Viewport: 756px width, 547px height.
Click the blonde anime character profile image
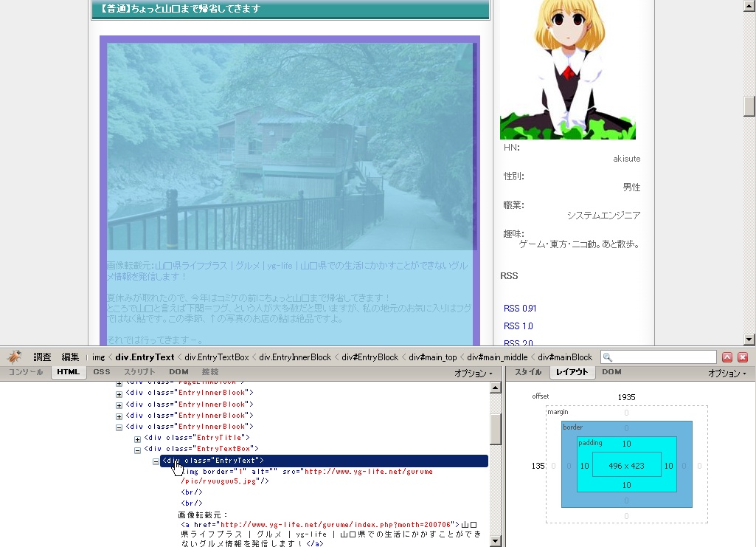tap(567, 70)
